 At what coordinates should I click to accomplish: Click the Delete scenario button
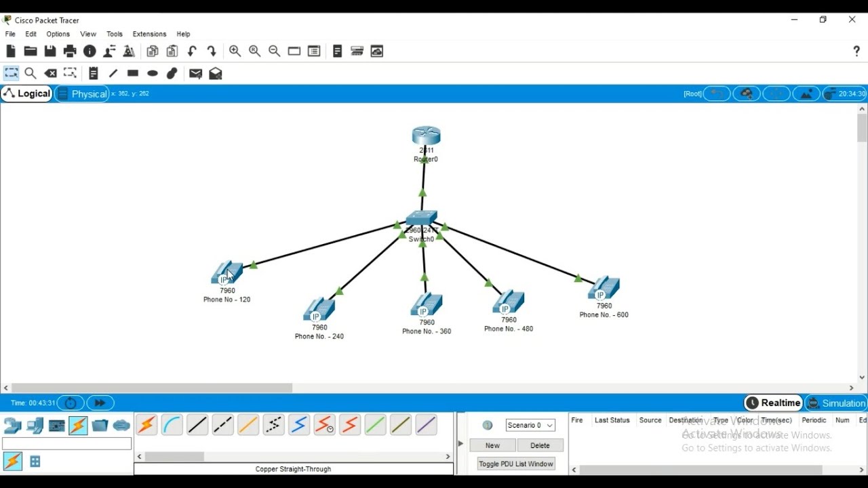[x=540, y=445]
